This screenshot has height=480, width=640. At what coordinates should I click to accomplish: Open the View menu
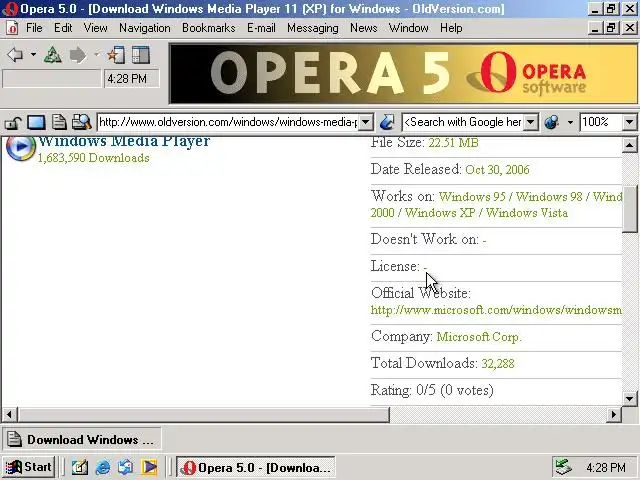[96, 28]
